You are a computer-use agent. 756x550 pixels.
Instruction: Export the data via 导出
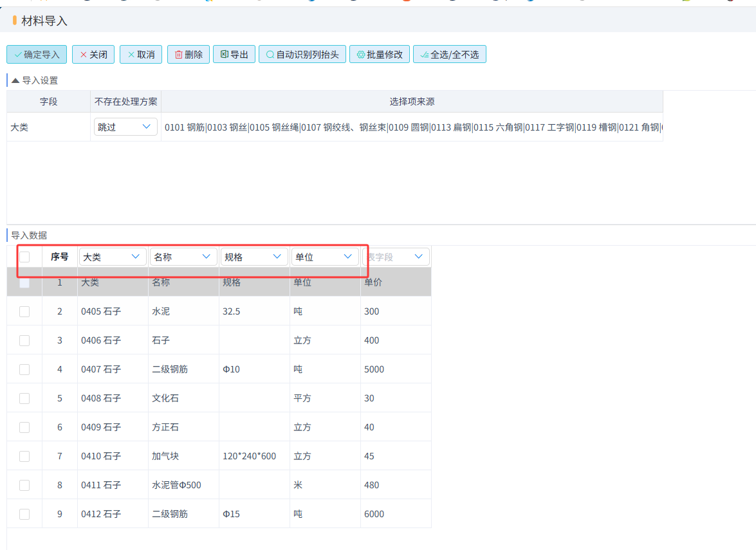click(234, 55)
